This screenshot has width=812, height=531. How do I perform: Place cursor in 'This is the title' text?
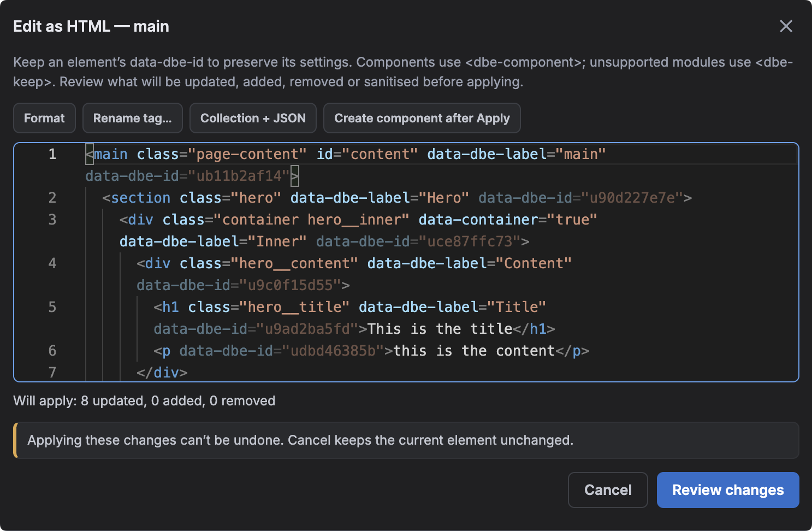click(x=440, y=329)
